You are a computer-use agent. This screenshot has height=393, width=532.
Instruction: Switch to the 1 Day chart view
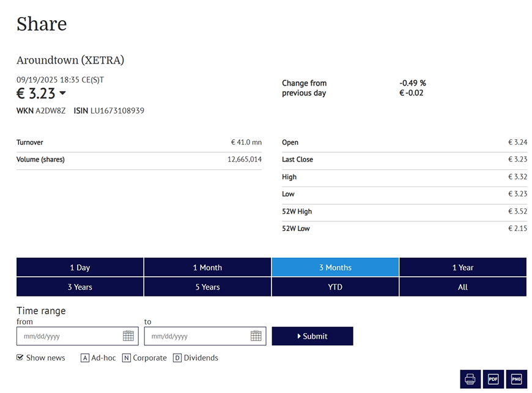pos(79,267)
